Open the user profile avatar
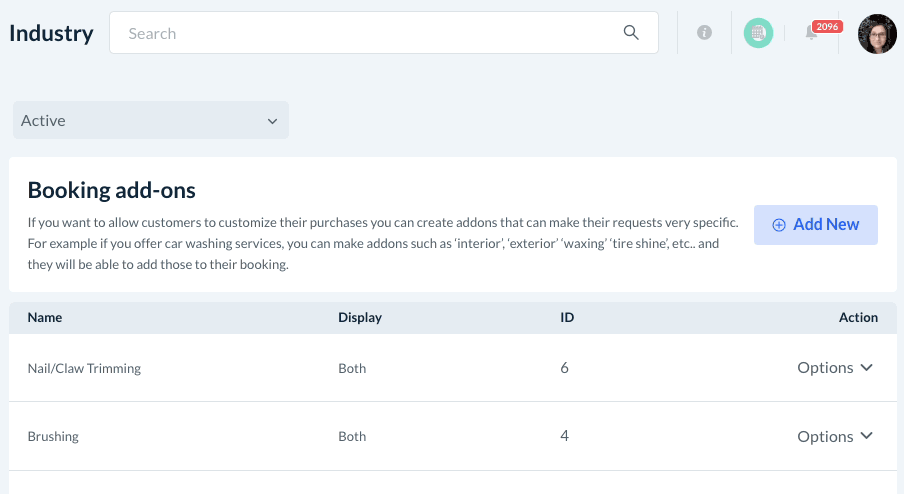The image size is (904, 494). click(877, 34)
